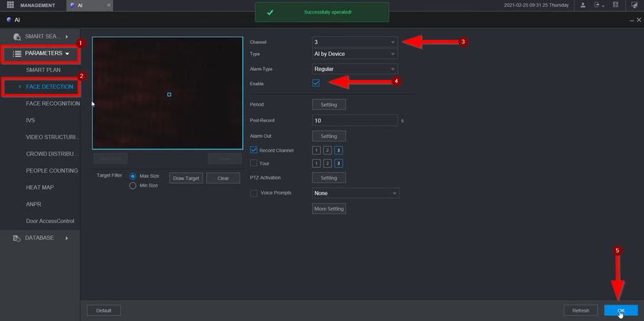Open the Alarm Type dropdown
Viewport: 644px width, 321px height.
click(x=354, y=69)
